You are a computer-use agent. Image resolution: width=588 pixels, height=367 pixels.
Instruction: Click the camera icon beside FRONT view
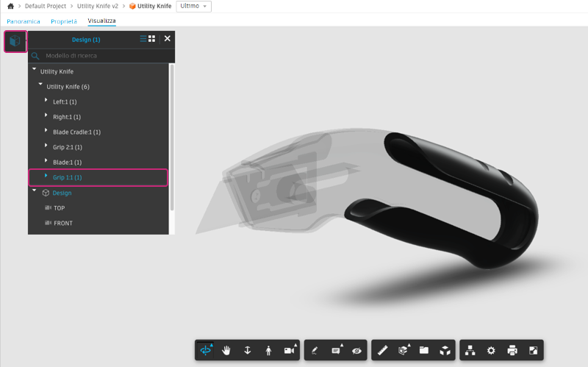[x=48, y=223]
